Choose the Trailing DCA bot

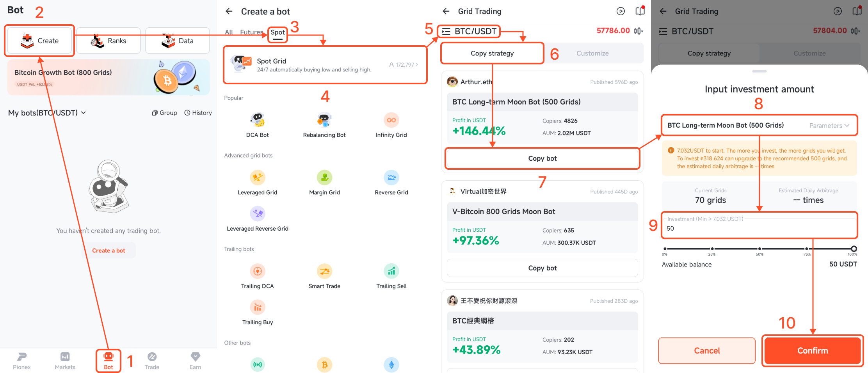click(x=258, y=276)
